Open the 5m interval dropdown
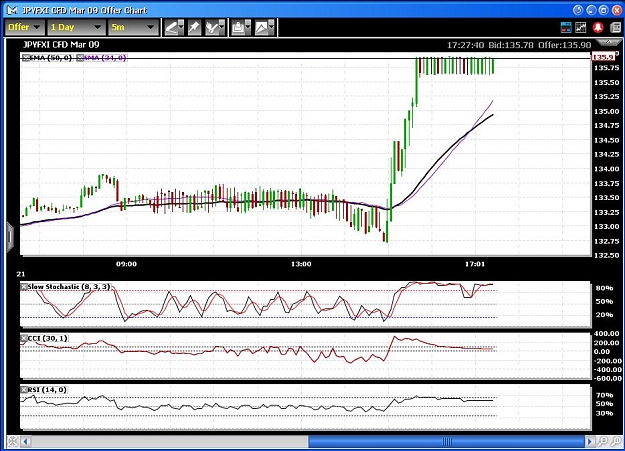This screenshot has height=451, width=625. 133,27
